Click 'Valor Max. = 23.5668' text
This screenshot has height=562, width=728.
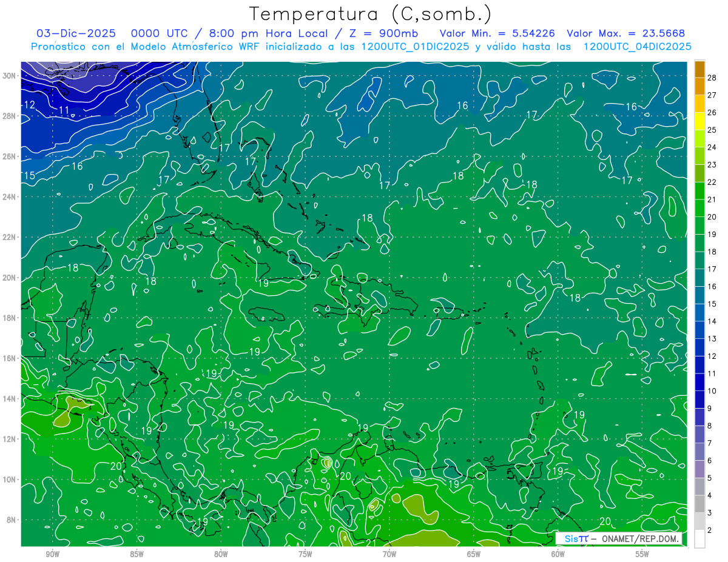(x=626, y=33)
